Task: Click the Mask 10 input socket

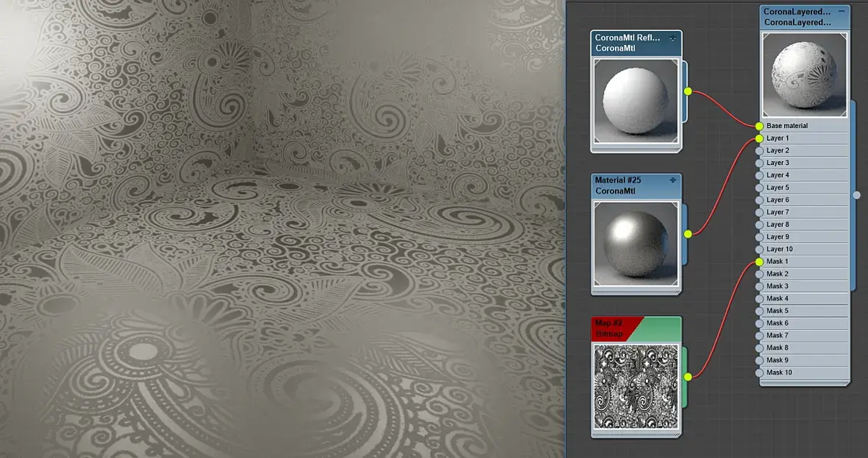Action: click(x=759, y=373)
